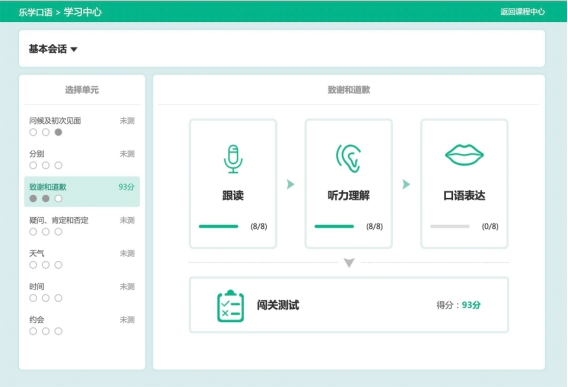The image size is (568, 387).
Task: Click the 未测 status beside 约会
Action: [127, 320]
